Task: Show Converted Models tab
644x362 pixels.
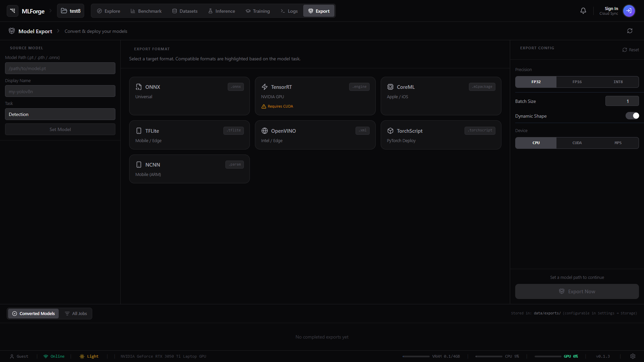Action: point(33,314)
